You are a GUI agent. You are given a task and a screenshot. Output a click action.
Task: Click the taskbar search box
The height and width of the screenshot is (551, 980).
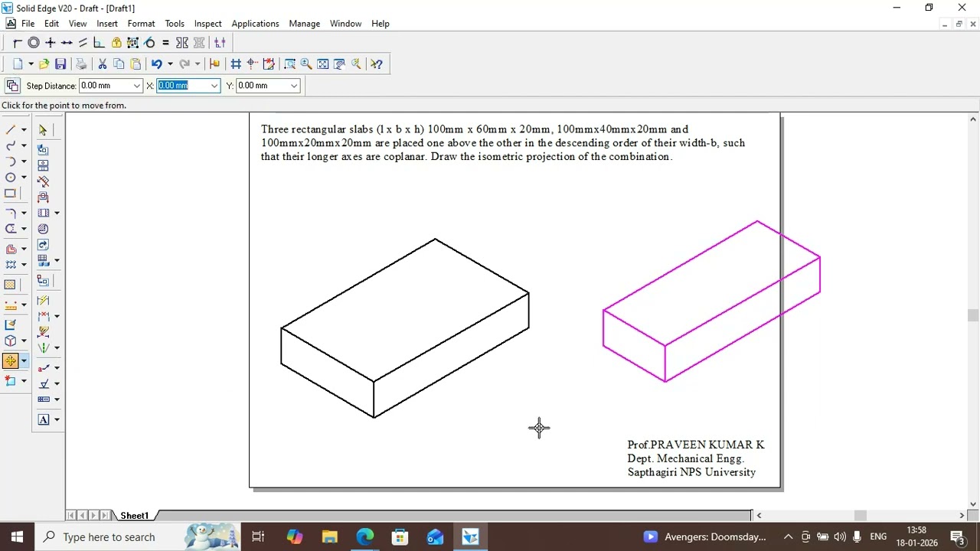click(x=139, y=536)
